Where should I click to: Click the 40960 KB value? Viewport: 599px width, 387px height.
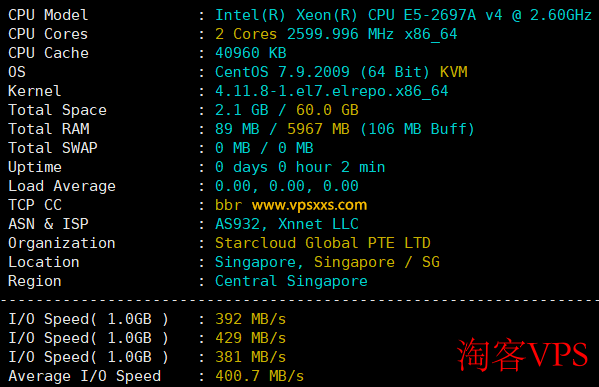pos(251,53)
